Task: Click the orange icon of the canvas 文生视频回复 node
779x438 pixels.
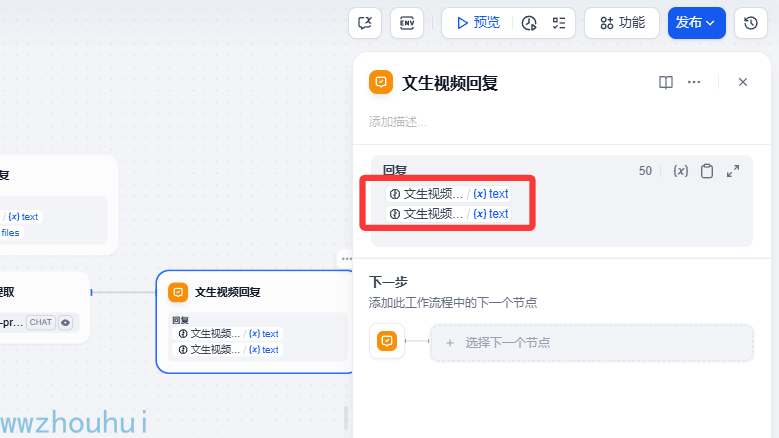Action: (178, 292)
